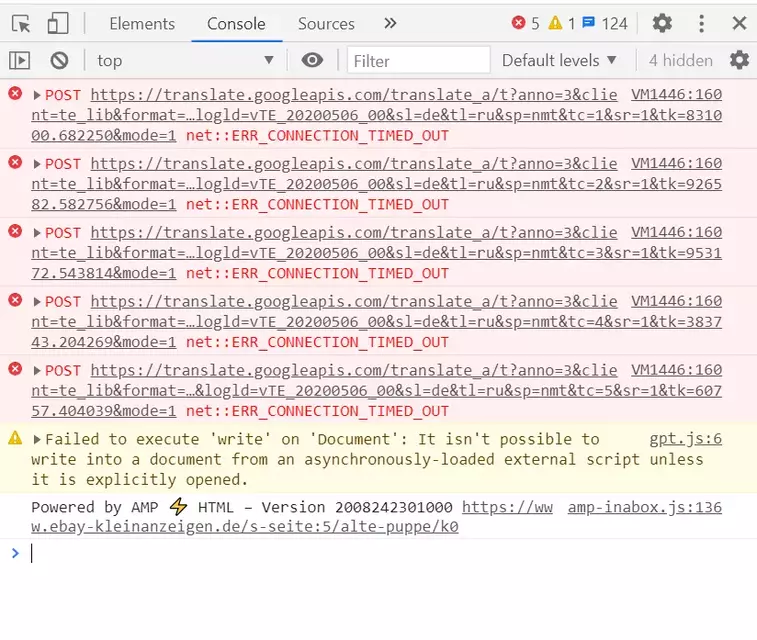Viewport: 757px width, 640px height.
Task: Click the error icon of tc=2 row
Action: coord(15,162)
